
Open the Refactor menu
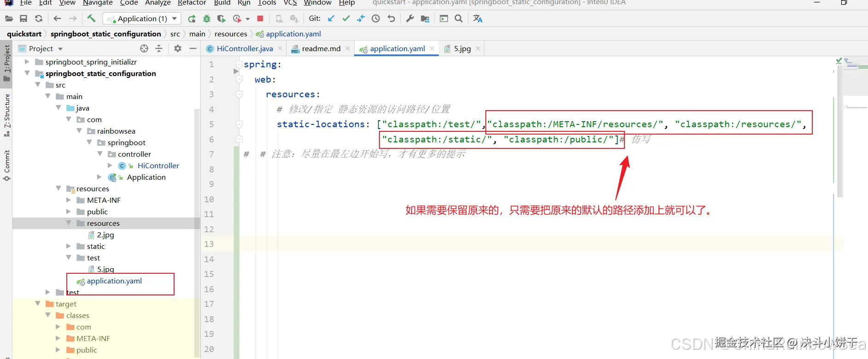tap(192, 3)
